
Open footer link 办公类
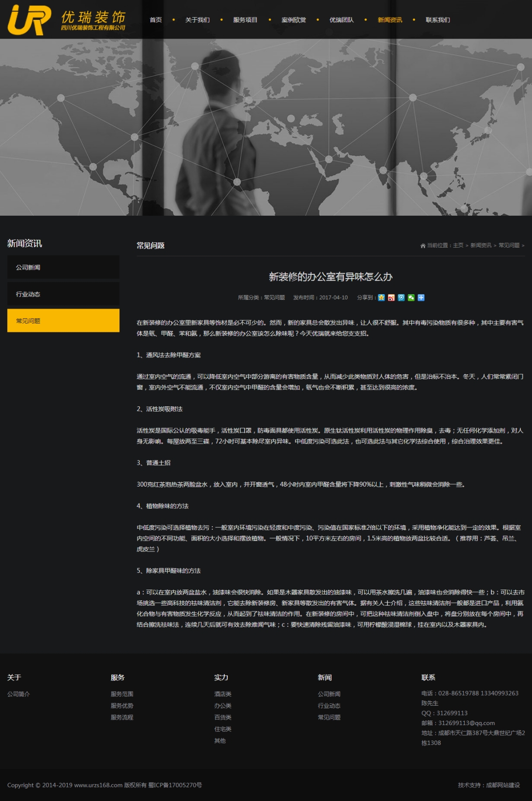tap(223, 705)
